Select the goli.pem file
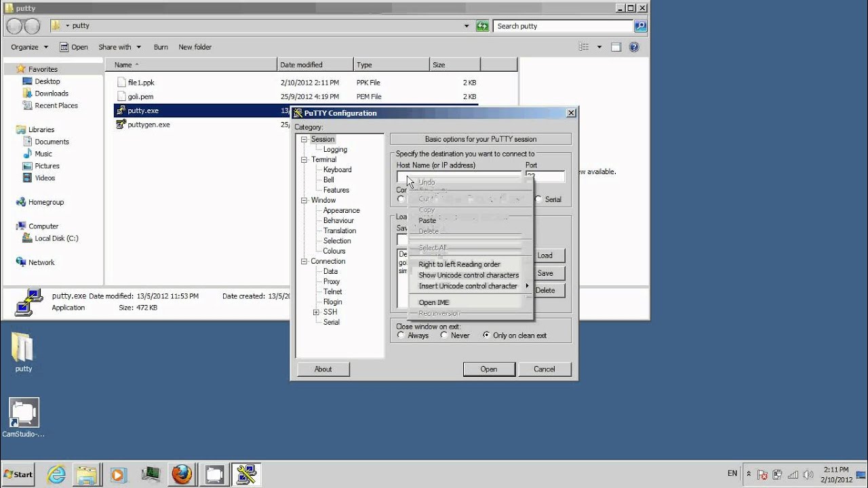Screen dimensions: 868x488 [x=140, y=96]
